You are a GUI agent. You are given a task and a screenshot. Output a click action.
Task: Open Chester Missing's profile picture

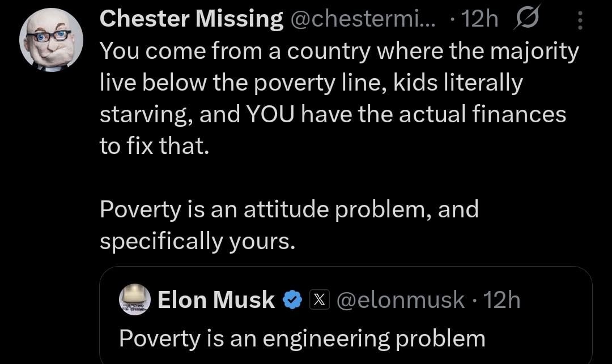pyautogui.click(x=52, y=40)
